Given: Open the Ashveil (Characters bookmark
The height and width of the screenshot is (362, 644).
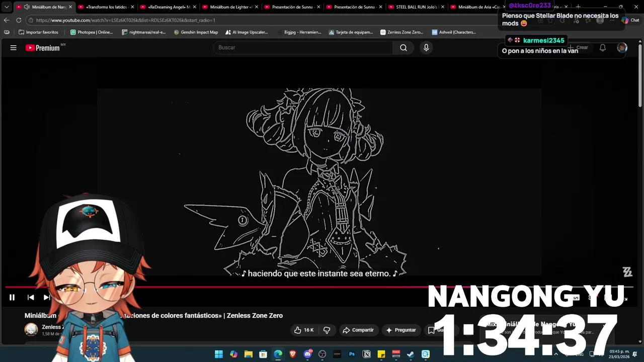Looking at the screenshot, I should click(x=453, y=32).
